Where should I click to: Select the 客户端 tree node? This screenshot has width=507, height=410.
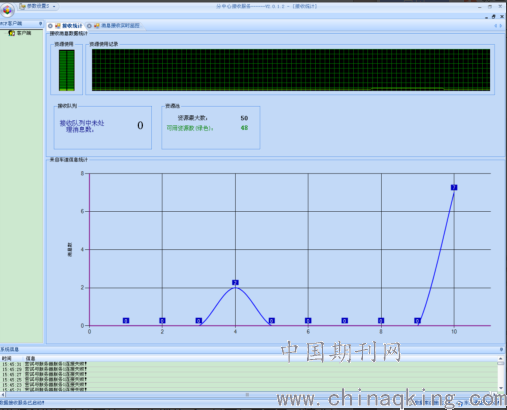(x=20, y=33)
